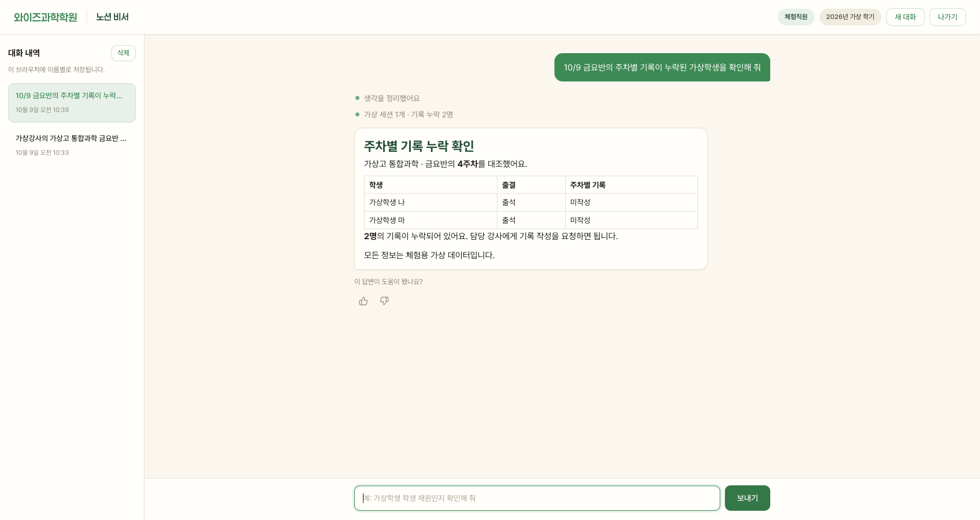Image resolution: width=980 pixels, height=520 pixels.
Task: Click the 10월 9일 오전 10:33 timestamp
Action: click(x=42, y=153)
